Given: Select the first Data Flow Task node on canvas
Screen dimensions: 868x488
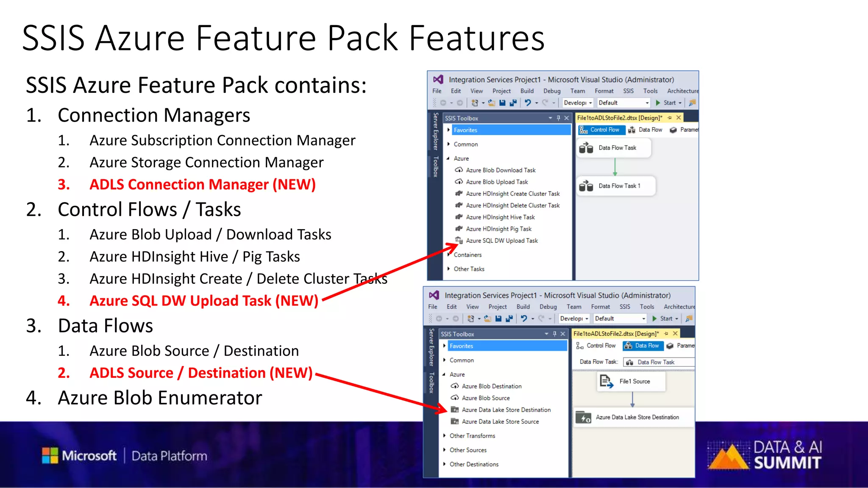Looking at the screenshot, I should pyautogui.click(x=613, y=148).
